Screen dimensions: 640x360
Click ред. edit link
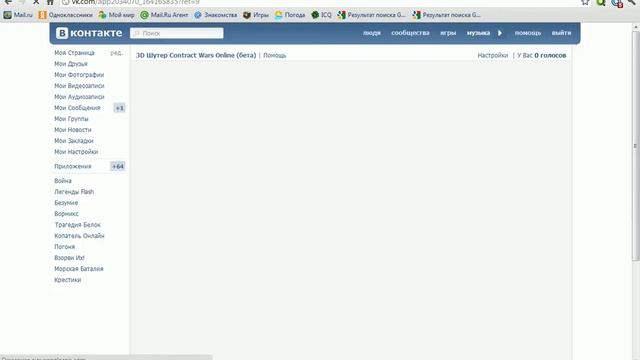point(116,53)
